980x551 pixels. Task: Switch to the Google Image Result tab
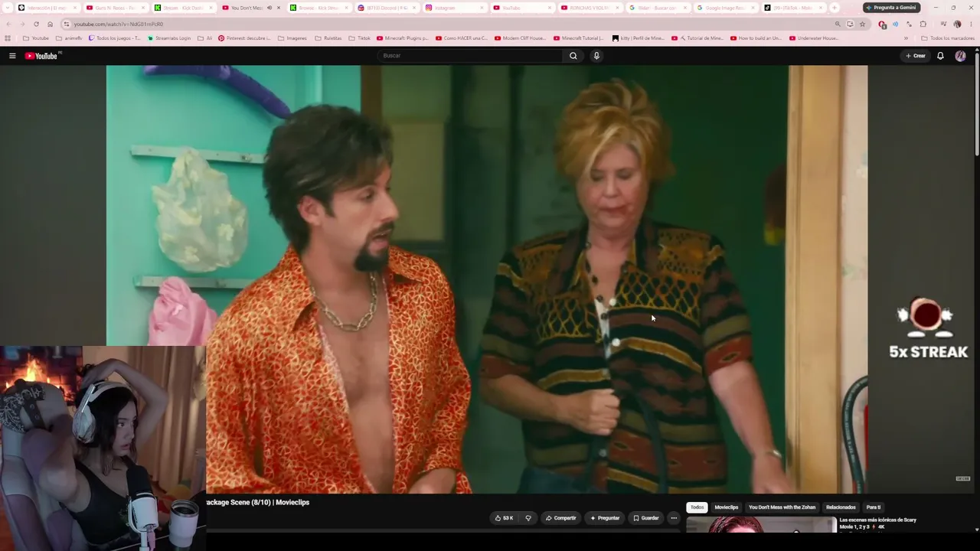point(725,8)
